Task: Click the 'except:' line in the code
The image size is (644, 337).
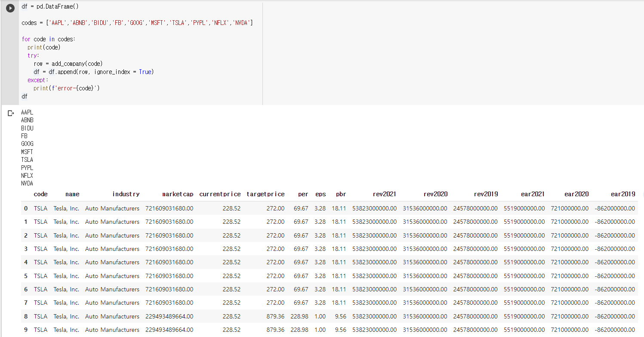Action: coord(38,80)
